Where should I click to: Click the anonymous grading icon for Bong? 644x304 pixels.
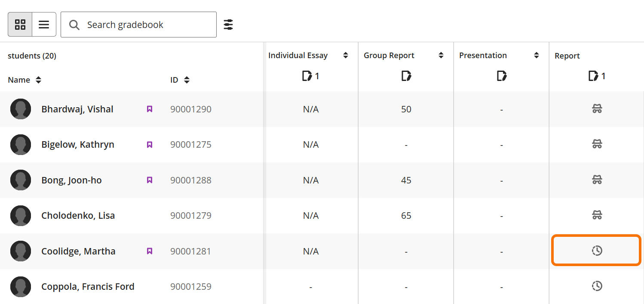click(597, 180)
